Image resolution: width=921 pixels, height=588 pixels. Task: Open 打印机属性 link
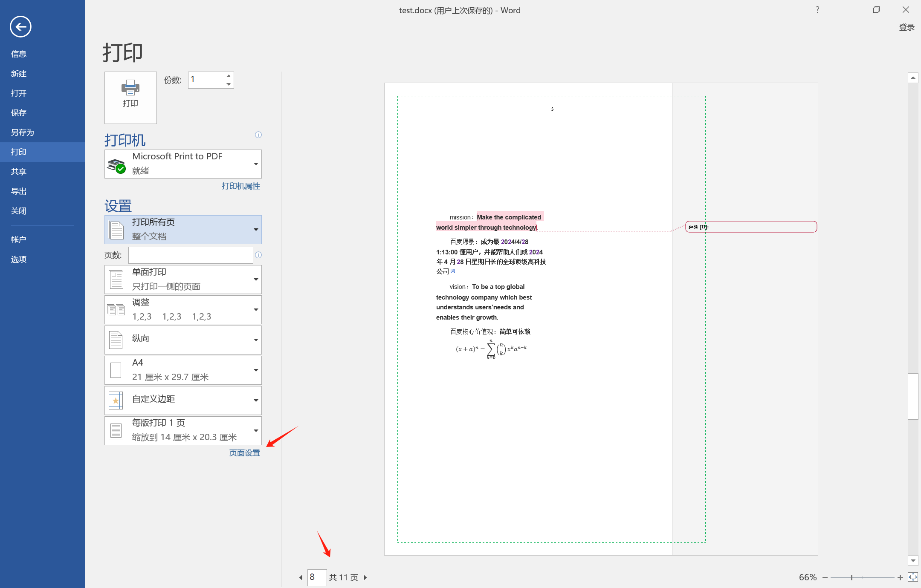coord(240,186)
